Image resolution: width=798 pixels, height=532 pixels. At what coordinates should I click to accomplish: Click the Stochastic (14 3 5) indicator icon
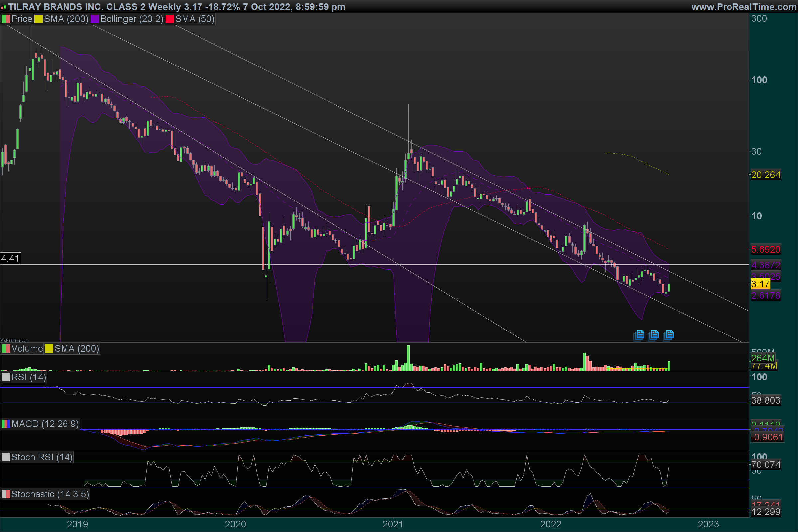(6, 494)
